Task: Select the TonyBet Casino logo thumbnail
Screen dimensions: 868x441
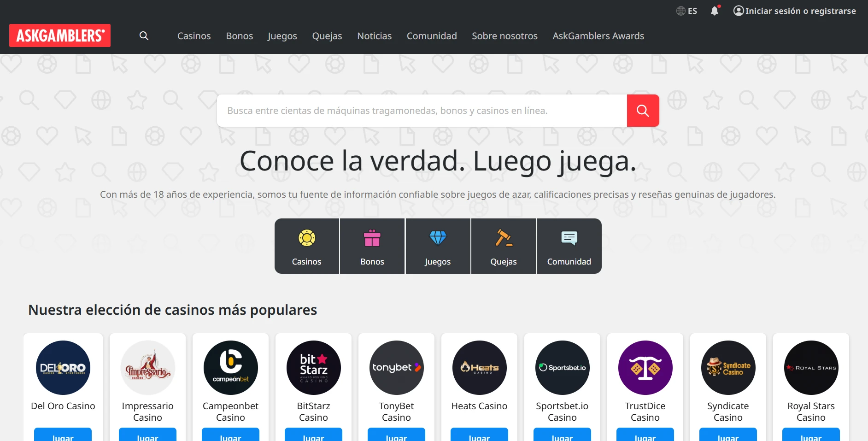Action: click(396, 368)
